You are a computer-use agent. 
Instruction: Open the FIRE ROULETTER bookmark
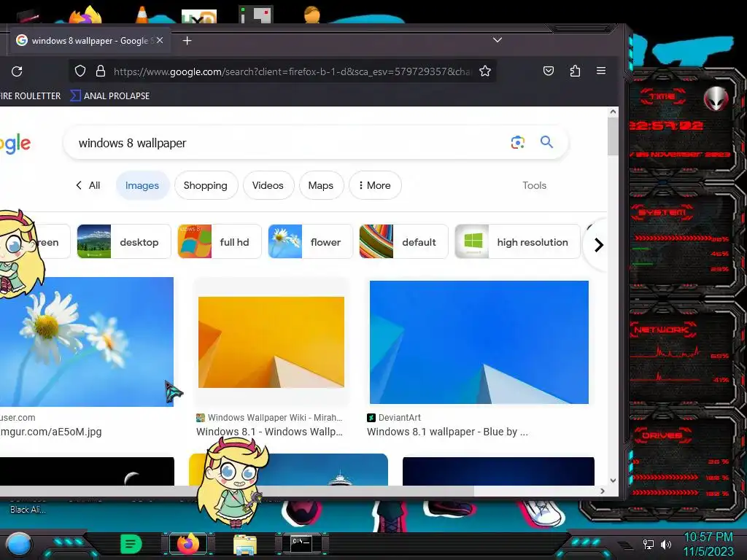click(x=31, y=96)
